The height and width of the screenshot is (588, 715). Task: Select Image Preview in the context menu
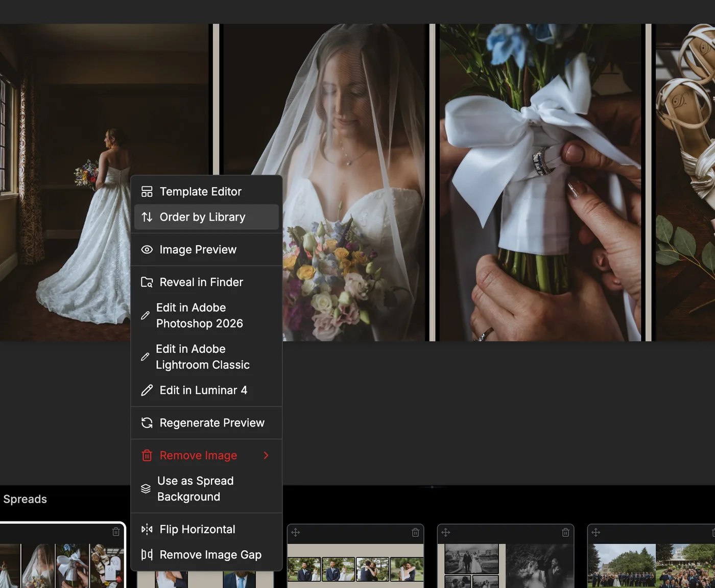(206, 250)
